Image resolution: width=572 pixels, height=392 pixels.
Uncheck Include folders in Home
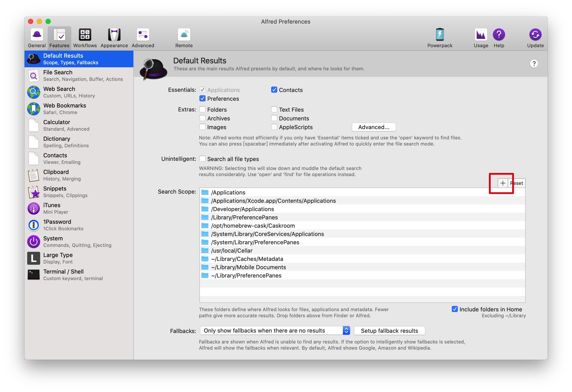coord(455,309)
